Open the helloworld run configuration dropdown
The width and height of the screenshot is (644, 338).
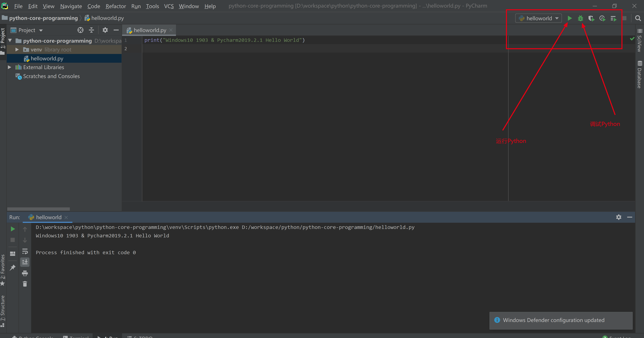pyautogui.click(x=538, y=18)
